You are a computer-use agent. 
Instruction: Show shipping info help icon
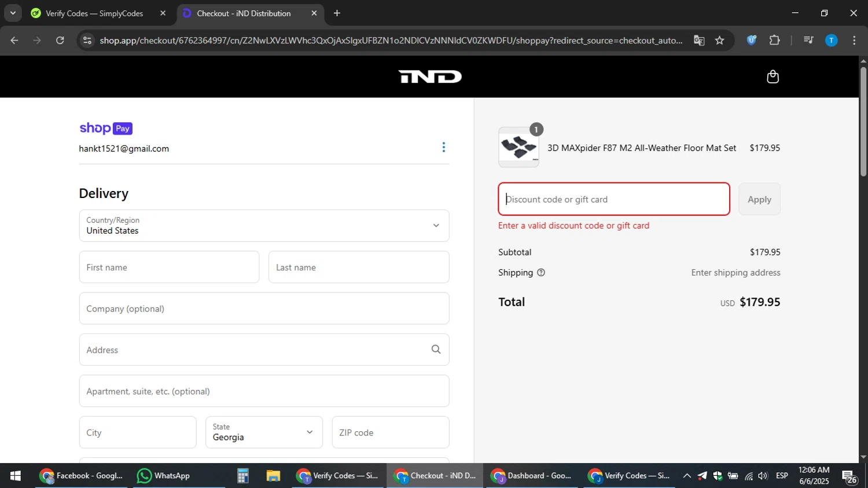(x=541, y=273)
